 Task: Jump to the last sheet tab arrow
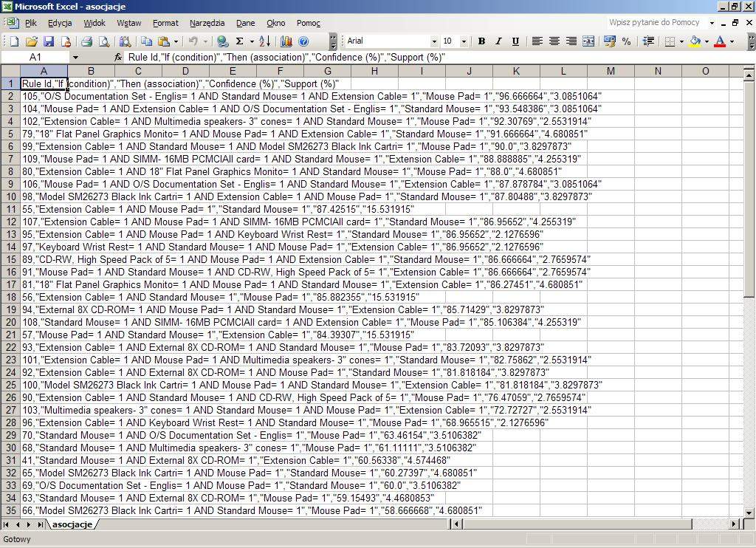pos(41,524)
